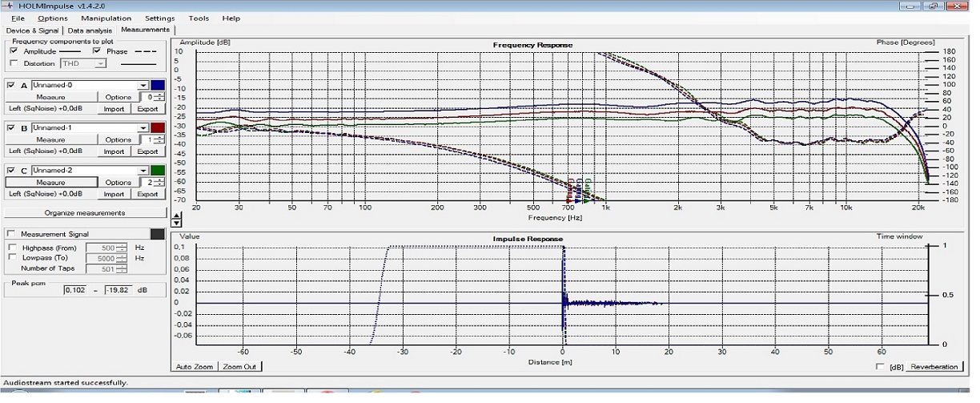Switch to the Data analysis tab
This screenshot has height=403, width=980.
[90, 30]
